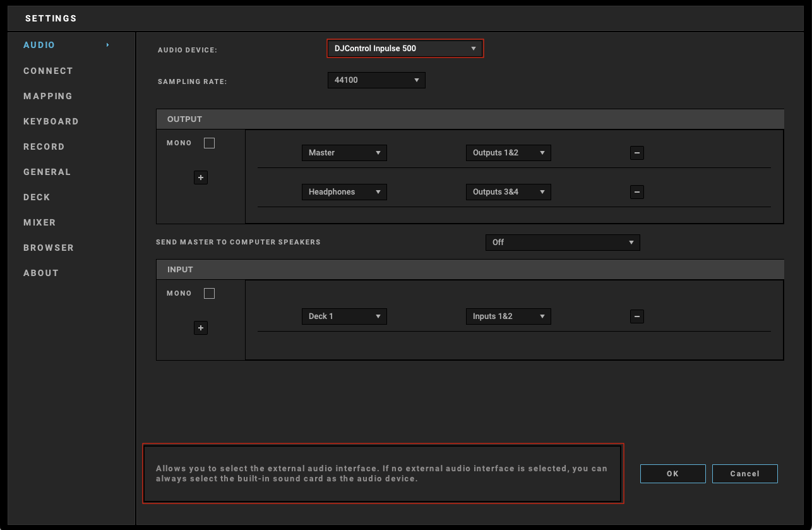Remove the Master output row
Screen dimensions: 812x530
[x=636, y=153]
